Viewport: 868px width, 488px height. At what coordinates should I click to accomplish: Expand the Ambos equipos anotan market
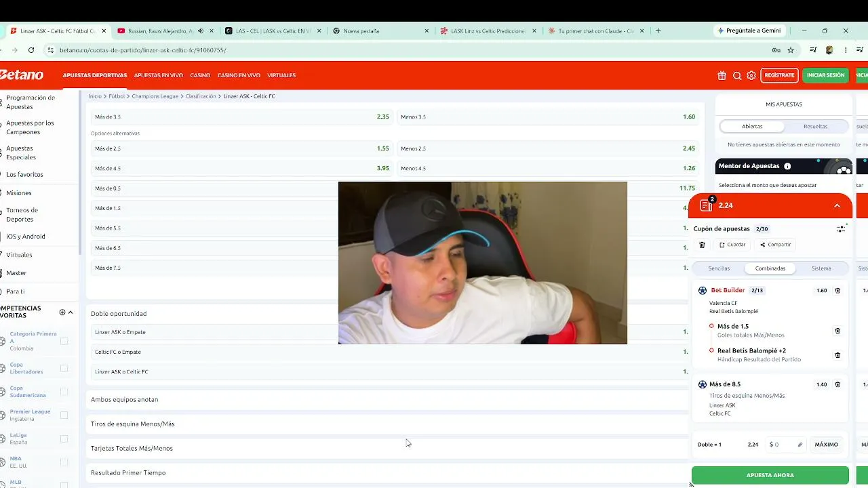tap(387, 399)
